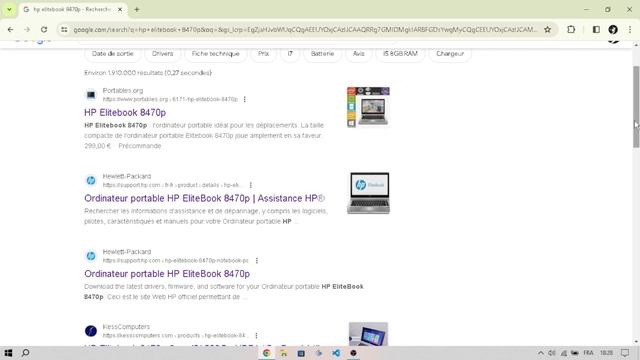Click the scrollbar down arrow
This screenshot has height=360, width=640.
pos(636,342)
